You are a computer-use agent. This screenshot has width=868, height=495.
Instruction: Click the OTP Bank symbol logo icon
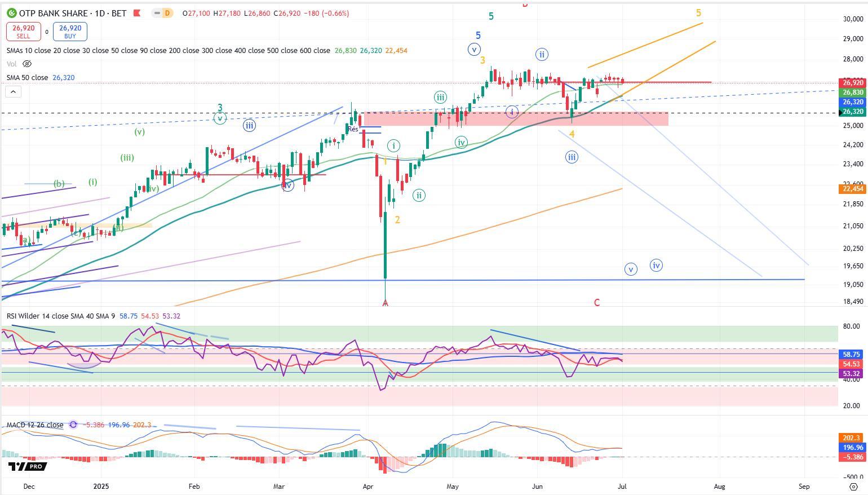(11, 13)
